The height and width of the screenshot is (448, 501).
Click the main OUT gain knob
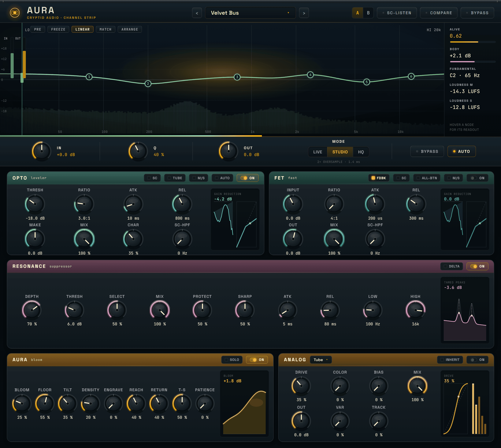[x=229, y=151]
